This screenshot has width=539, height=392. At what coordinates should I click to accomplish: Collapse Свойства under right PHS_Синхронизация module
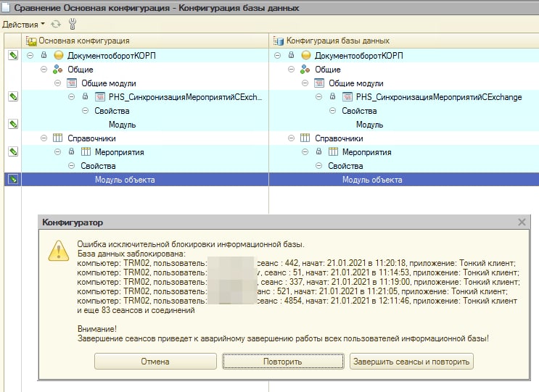333,111
